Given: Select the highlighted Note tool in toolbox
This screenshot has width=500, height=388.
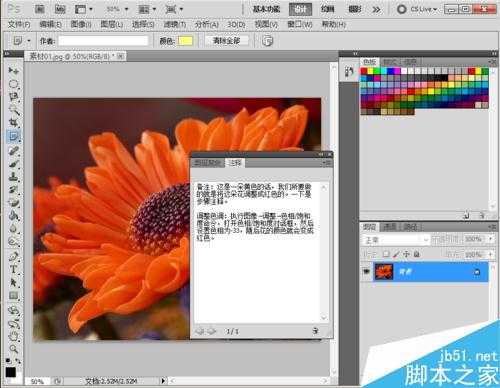Looking at the screenshot, I should [x=13, y=136].
